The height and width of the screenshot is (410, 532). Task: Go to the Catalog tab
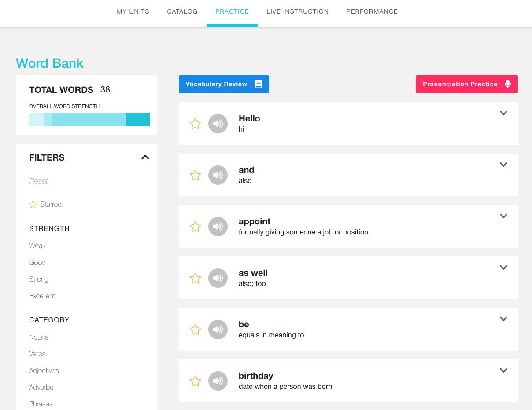[x=182, y=11]
